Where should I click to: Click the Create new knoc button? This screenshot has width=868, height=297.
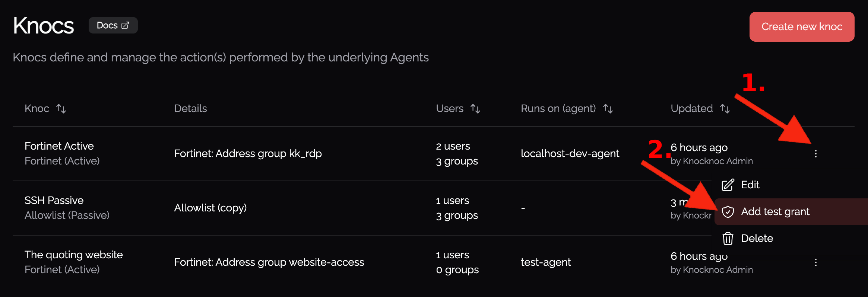pyautogui.click(x=802, y=27)
